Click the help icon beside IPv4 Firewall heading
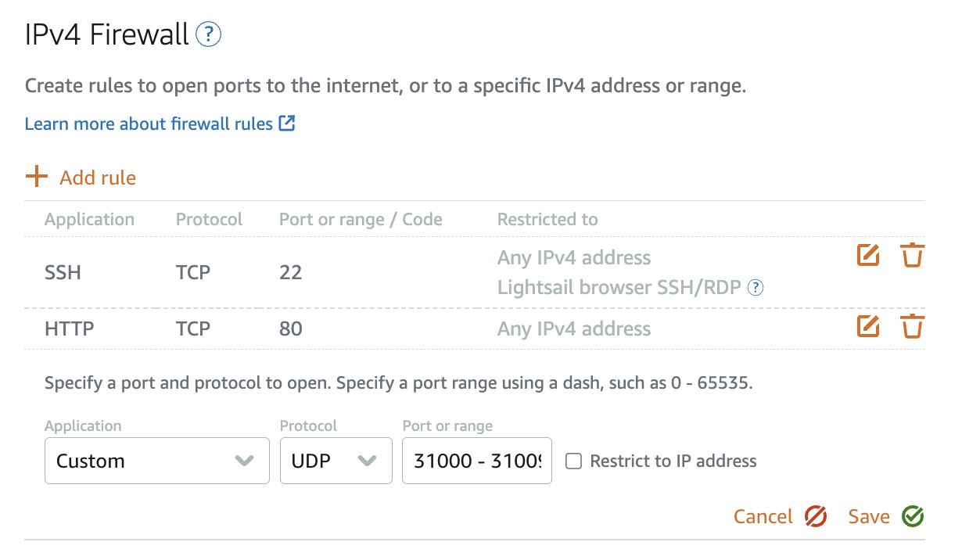962x560 pixels. click(209, 34)
